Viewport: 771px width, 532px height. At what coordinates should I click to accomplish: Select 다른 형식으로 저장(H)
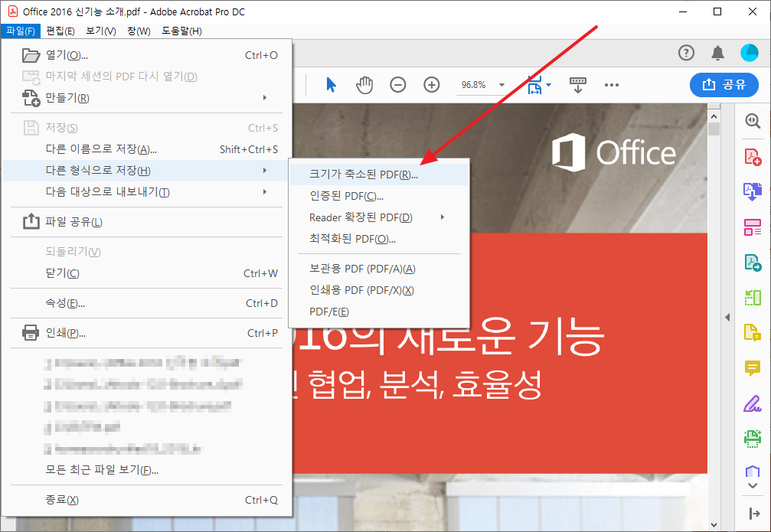click(146, 171)
